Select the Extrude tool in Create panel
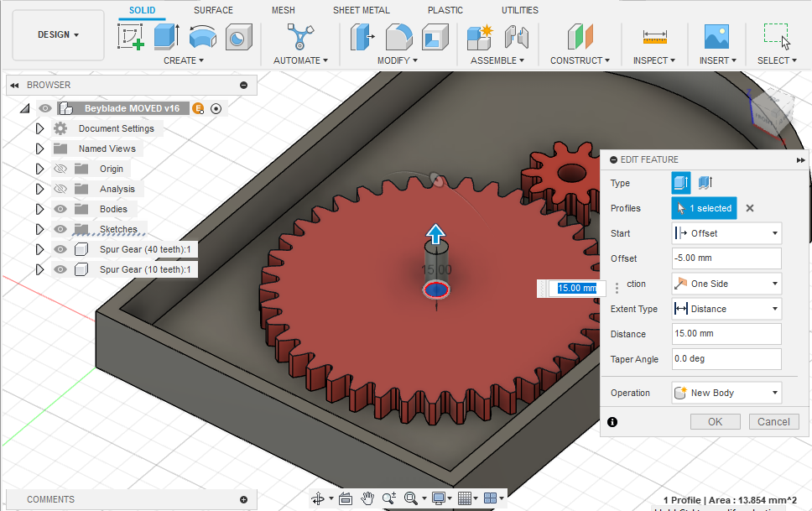 point(165,37)
